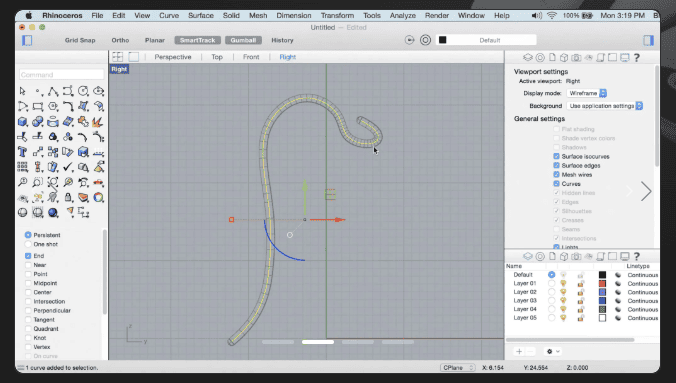Select the Fillet curves tool
The width and height of the screenshot is (676, 383).
click(68, 107)
